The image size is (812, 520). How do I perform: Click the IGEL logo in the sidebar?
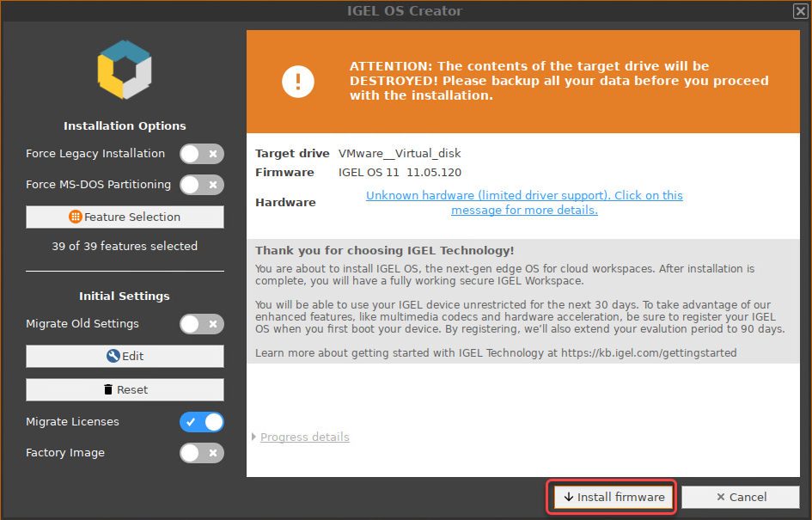pyautogui.click(x=125, y=71)
